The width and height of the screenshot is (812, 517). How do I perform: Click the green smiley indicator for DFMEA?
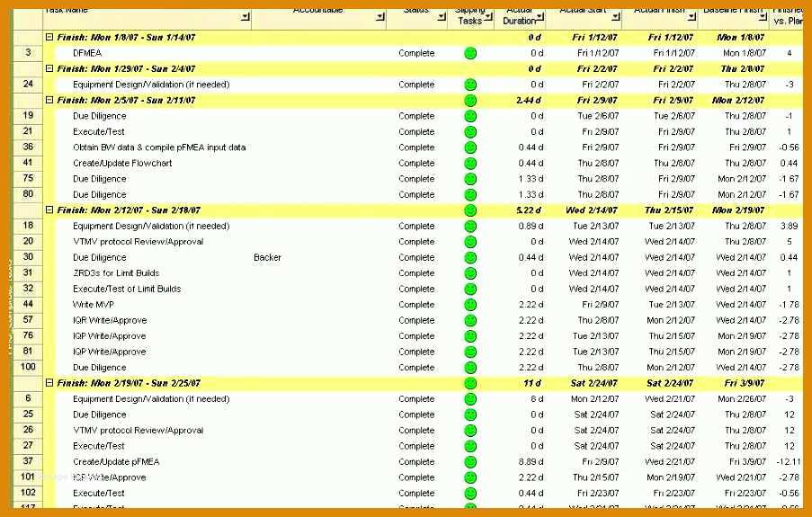[x=470, y=53]
